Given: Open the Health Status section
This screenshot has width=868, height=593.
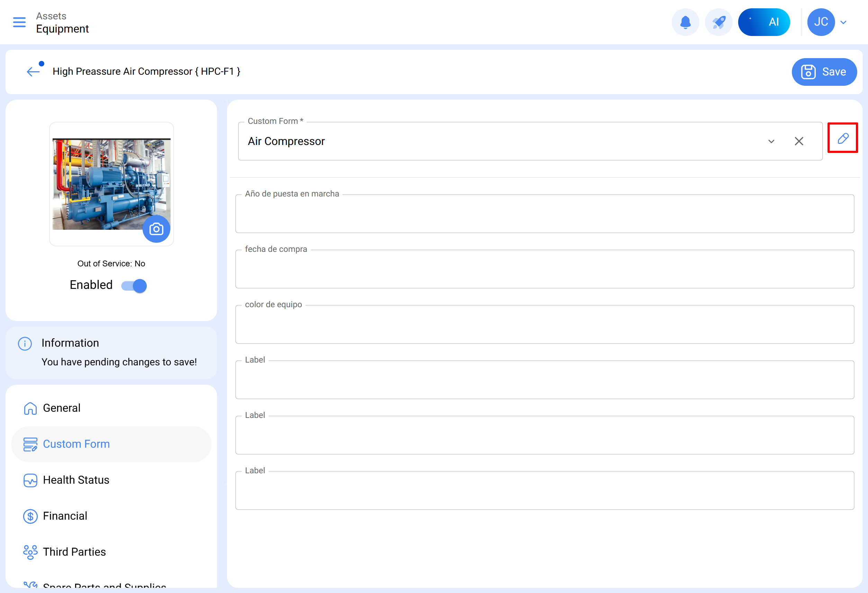Looking at the screenshot, I should (x=76, y=480).
